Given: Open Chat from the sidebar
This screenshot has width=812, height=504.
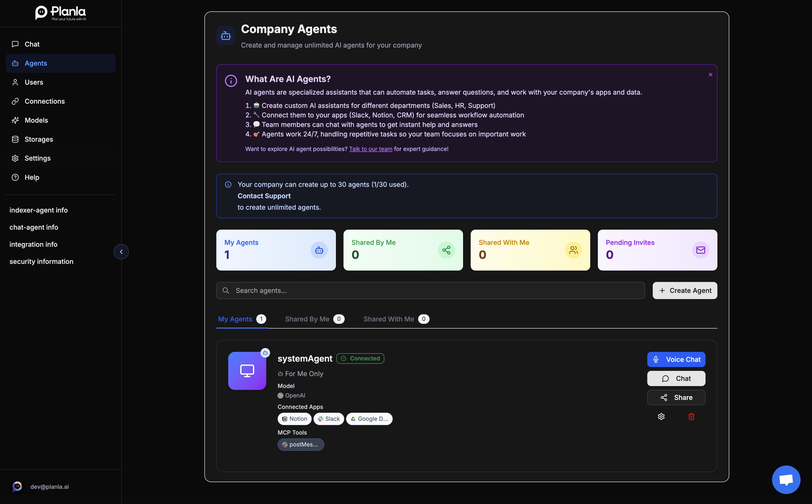Looking at the screenshot, I should click(x=61, y=44).
